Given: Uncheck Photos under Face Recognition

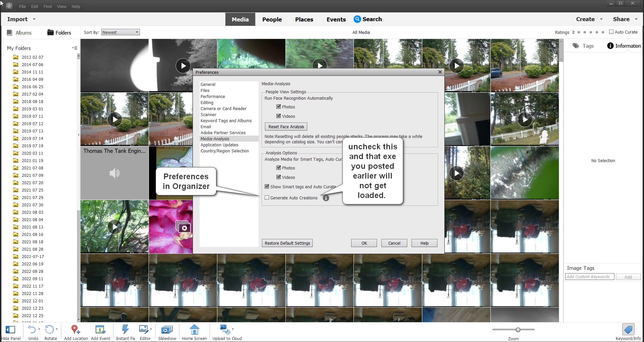Looking at the screenshot, I should pyautogui.click(x=278, y=106).
